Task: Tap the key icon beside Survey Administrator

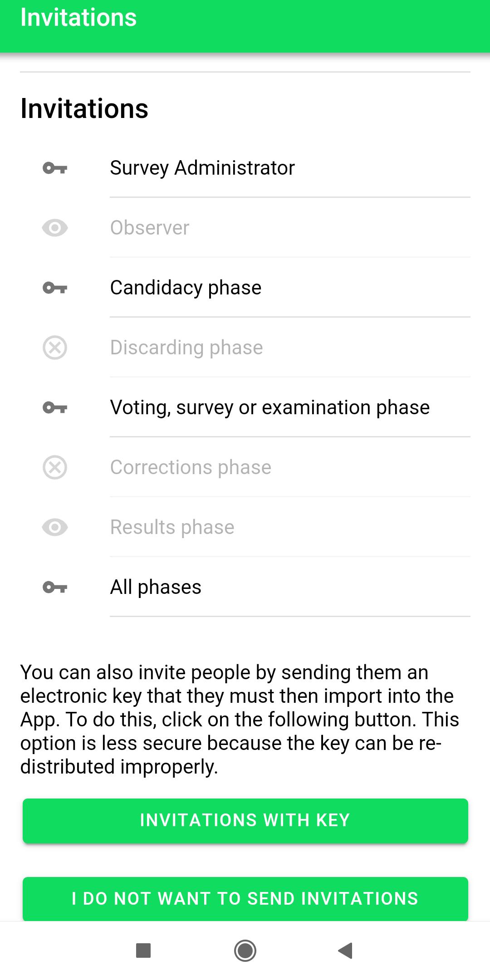Action: click(55, 168)
